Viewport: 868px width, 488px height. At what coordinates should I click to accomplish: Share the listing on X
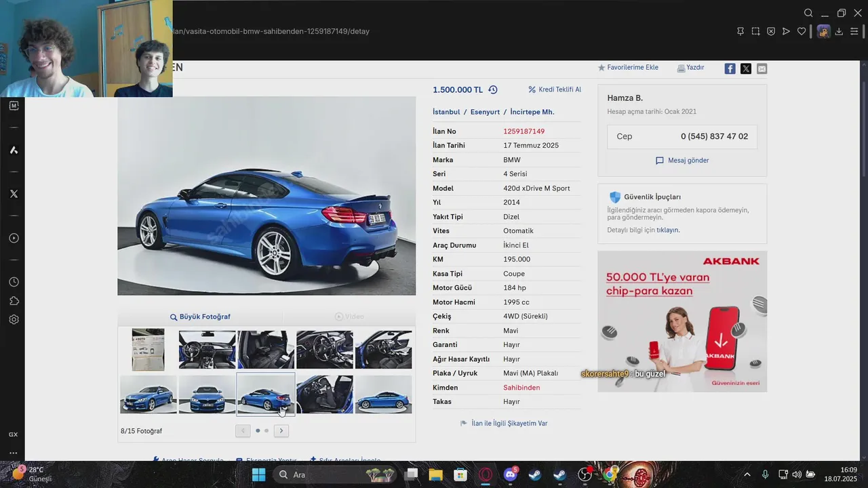point(746,68)
